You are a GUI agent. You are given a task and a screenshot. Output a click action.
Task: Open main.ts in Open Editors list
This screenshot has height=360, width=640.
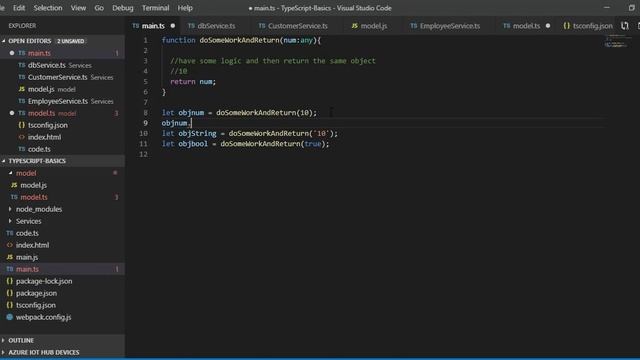coord(62,53)
